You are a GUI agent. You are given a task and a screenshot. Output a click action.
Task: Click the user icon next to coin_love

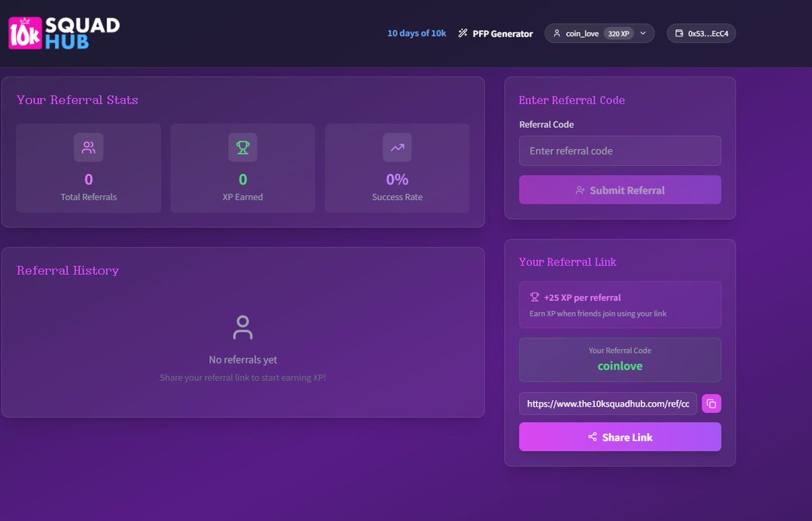point(557,33)
